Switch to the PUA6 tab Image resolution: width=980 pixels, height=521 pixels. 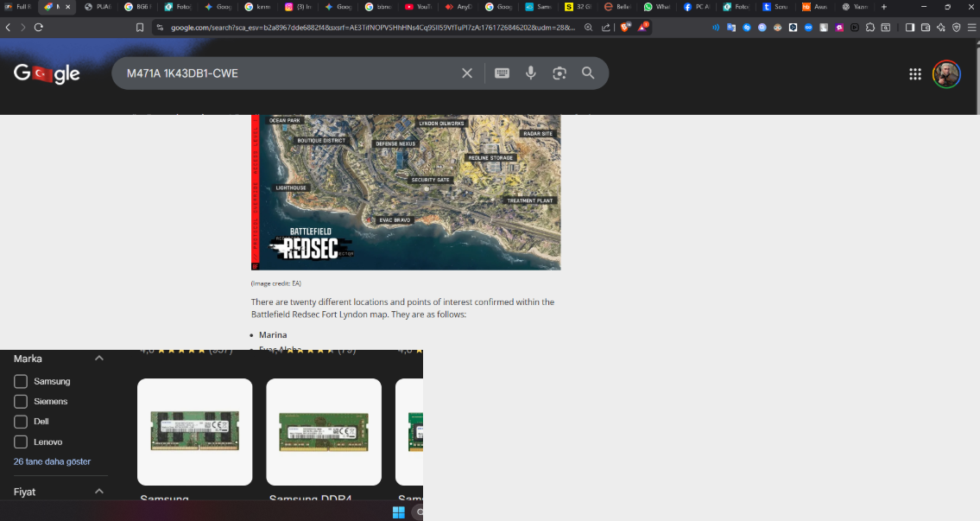pyautogui.click(x=98, y=7)
